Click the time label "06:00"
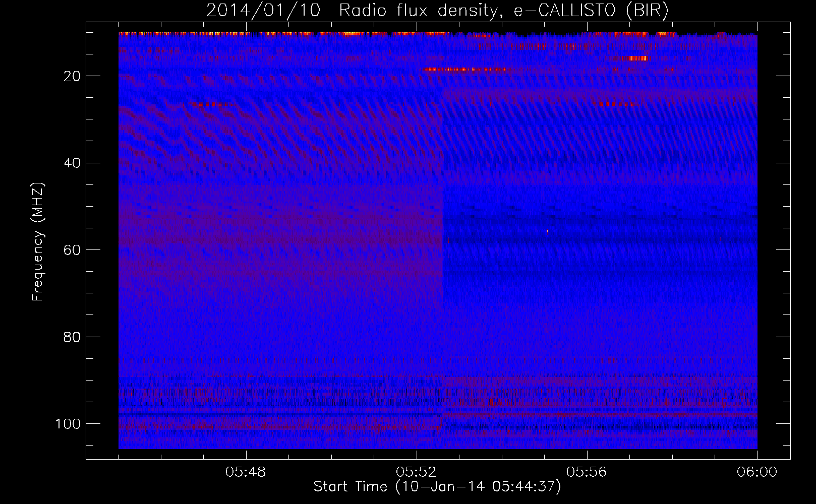The width and height of the screenshot is (816, 504). (757, 472)
